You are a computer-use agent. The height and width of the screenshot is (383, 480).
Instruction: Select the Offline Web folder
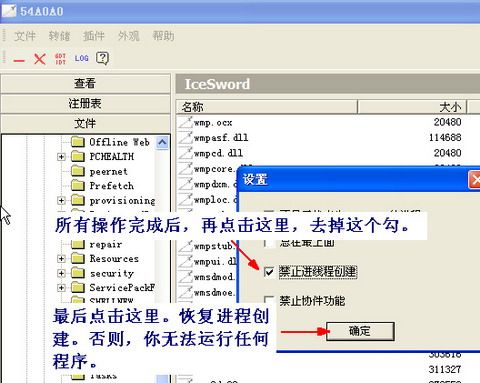coord(119,142)
